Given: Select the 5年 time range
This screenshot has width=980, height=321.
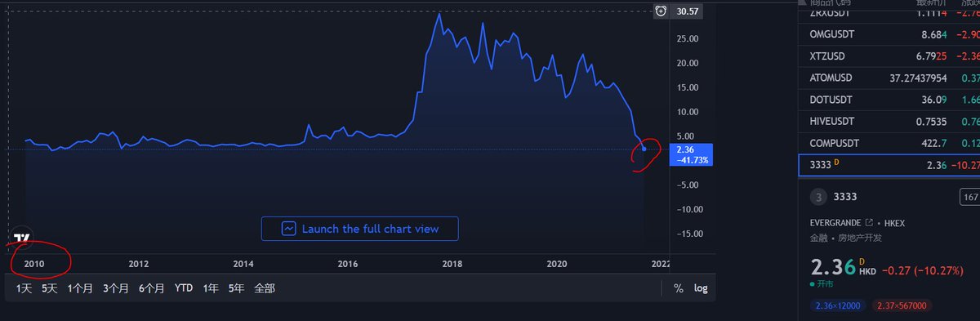Looking at the screenshot, I should pos(236,288).
